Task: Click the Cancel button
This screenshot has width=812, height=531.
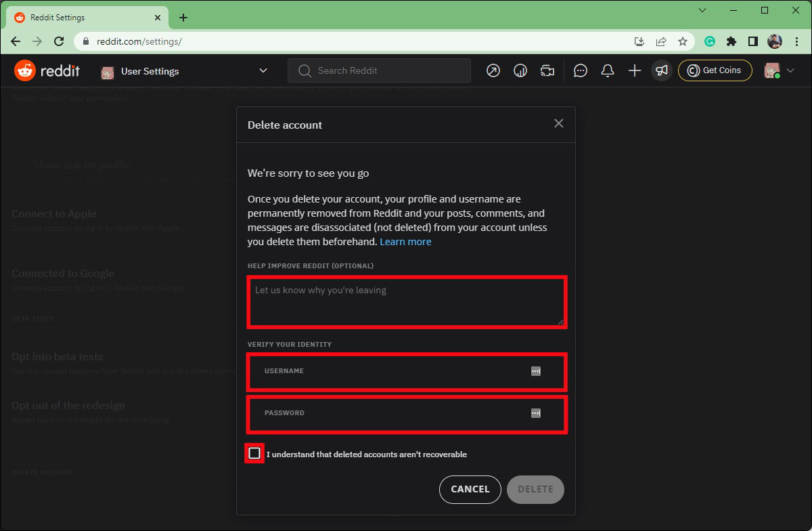Action: [x=470, y=489]
